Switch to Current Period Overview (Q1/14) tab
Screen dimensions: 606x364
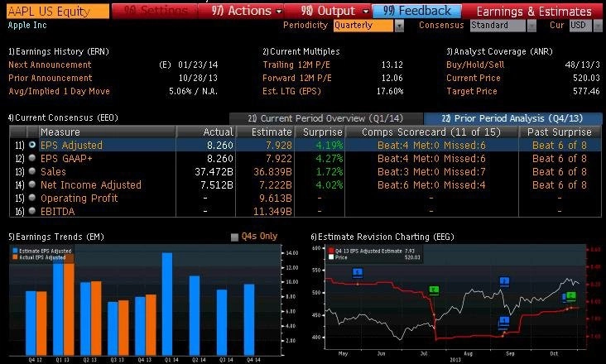point(326,118)
